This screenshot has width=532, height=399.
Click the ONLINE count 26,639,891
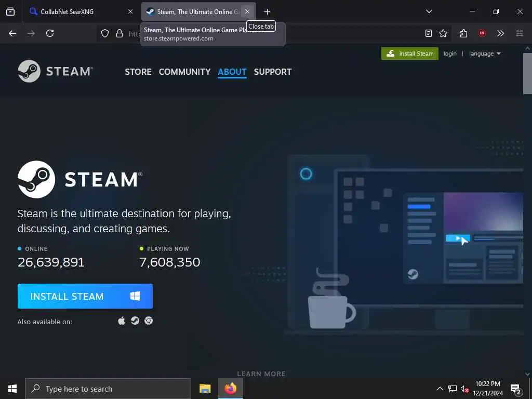click(51, 262)
